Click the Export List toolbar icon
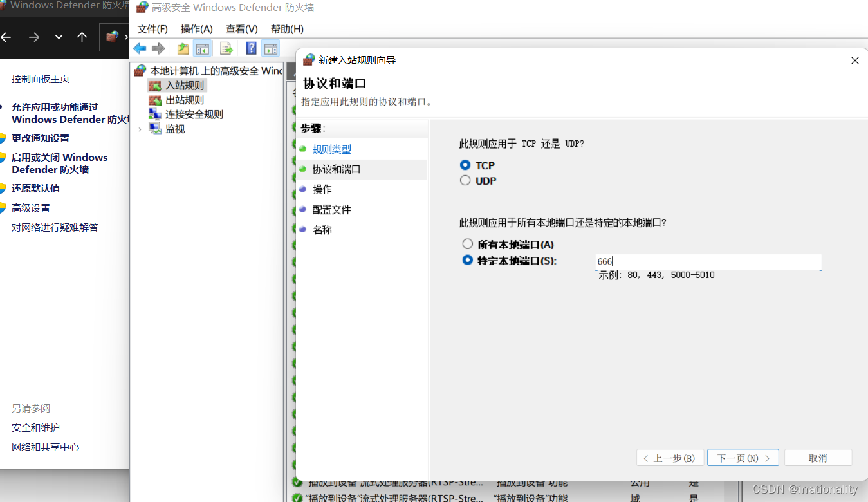The width and height of the screenshot is (868, 502). click(x=226, y=48)
